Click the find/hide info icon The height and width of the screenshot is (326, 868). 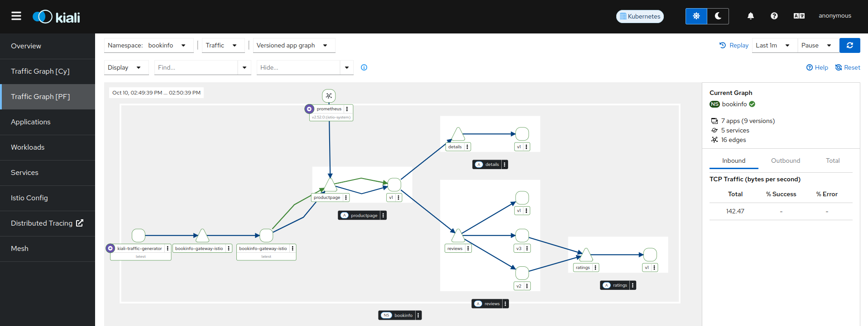pyautogui.click(x=364, y=67)
